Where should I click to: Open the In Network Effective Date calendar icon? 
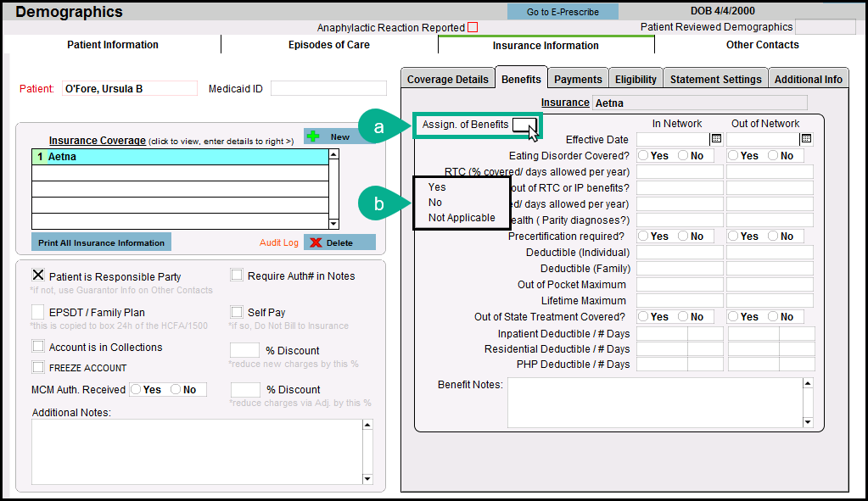click(715, 139)
